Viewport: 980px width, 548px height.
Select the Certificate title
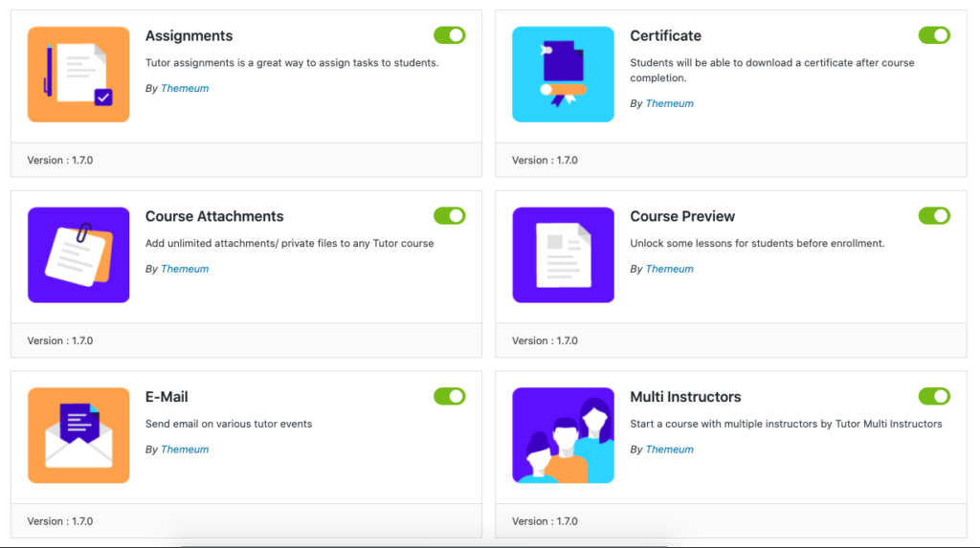tap(666, 35)
